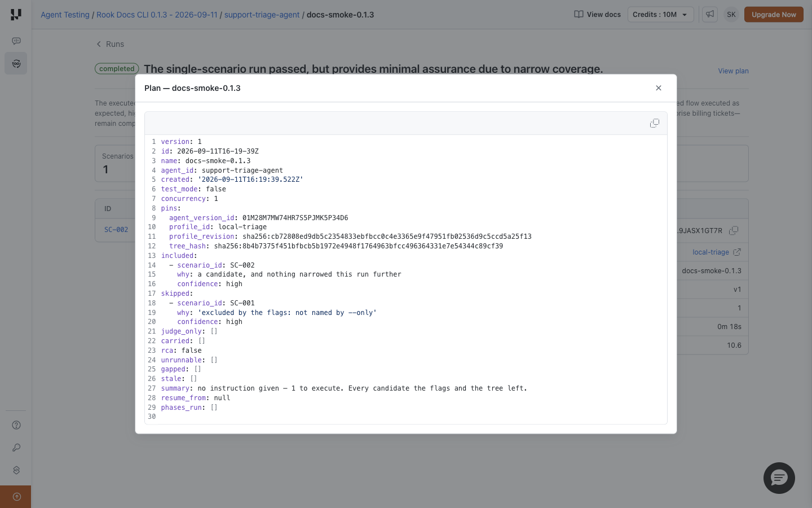Click the 'agent_id: support-triage-agent' line
Image resolution: width=812 pixels, height=508 pixels.
coord(222,170)
